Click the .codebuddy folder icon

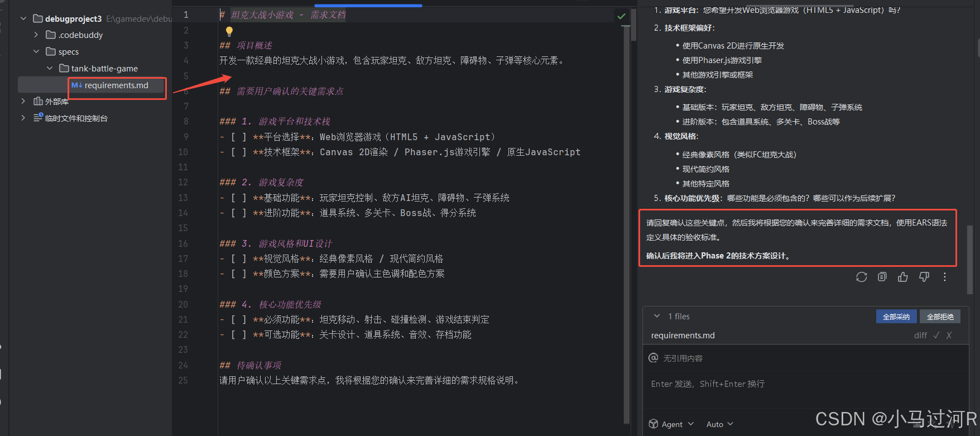(51, 35)
